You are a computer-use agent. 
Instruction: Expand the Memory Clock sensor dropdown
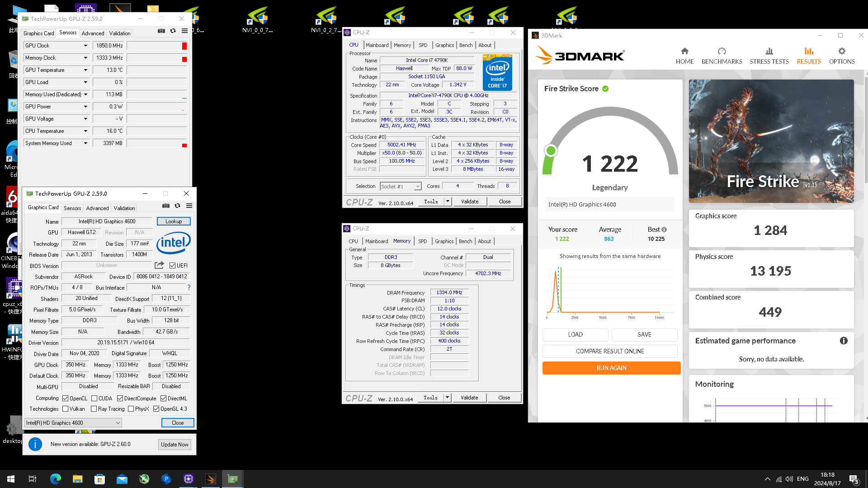tap(85, 58)
